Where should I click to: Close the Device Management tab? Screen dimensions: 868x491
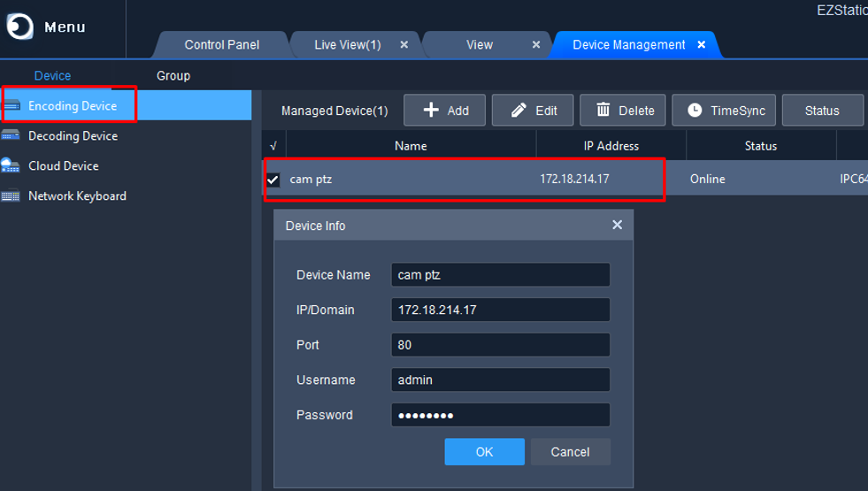[x=702, y=44]
